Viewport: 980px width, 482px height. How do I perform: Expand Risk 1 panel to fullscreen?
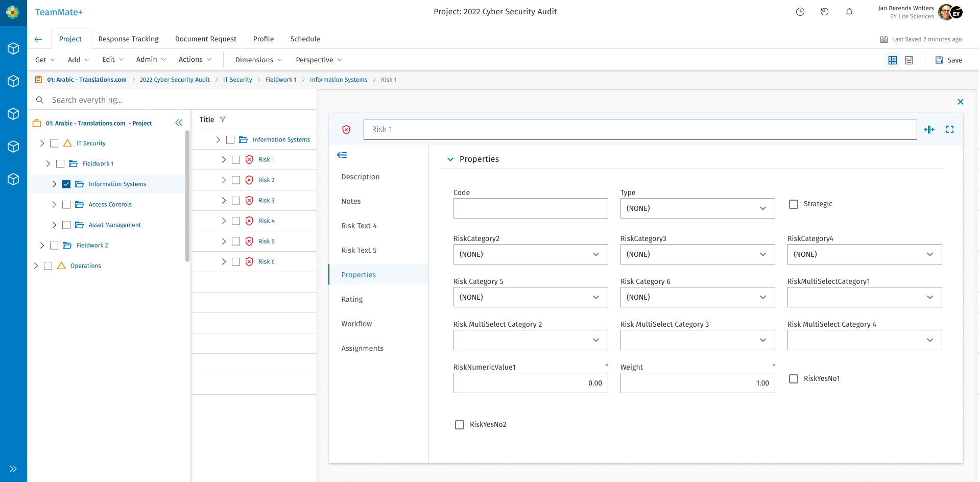pos(949,130)
